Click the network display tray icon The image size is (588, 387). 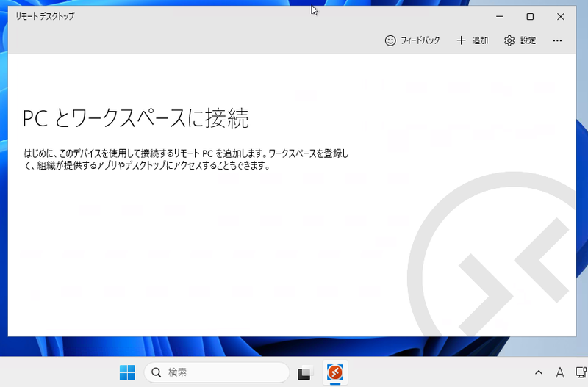click(581, 372)
